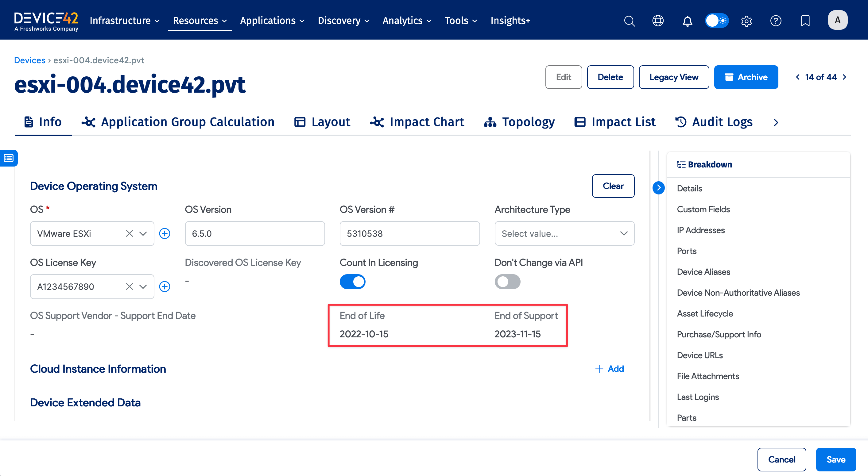This screenshot has height=476, width=868.
Task: Open the notifications bell
Action: tap(688, 21)
